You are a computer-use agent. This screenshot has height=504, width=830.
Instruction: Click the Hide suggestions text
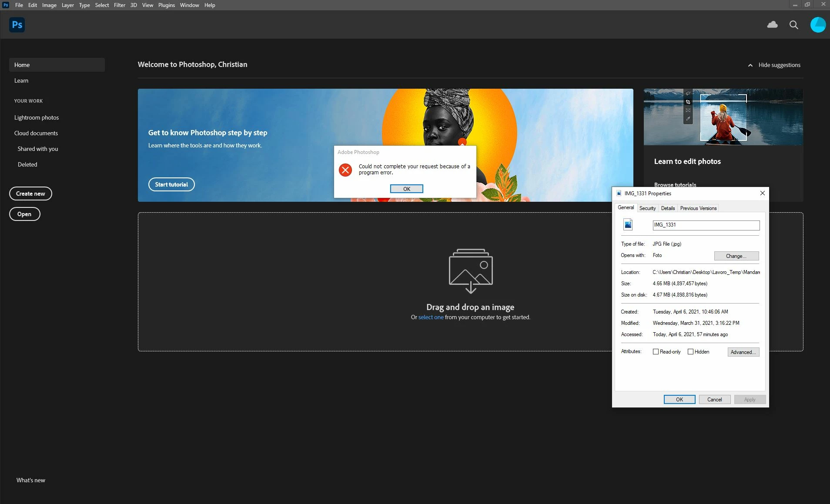pyautogui.click(x=779, y=65)
